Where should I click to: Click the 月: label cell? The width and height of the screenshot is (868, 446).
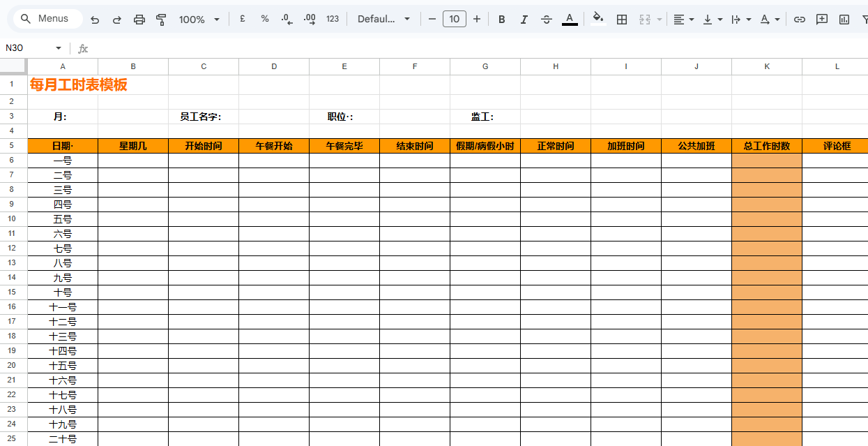point(63,117)
